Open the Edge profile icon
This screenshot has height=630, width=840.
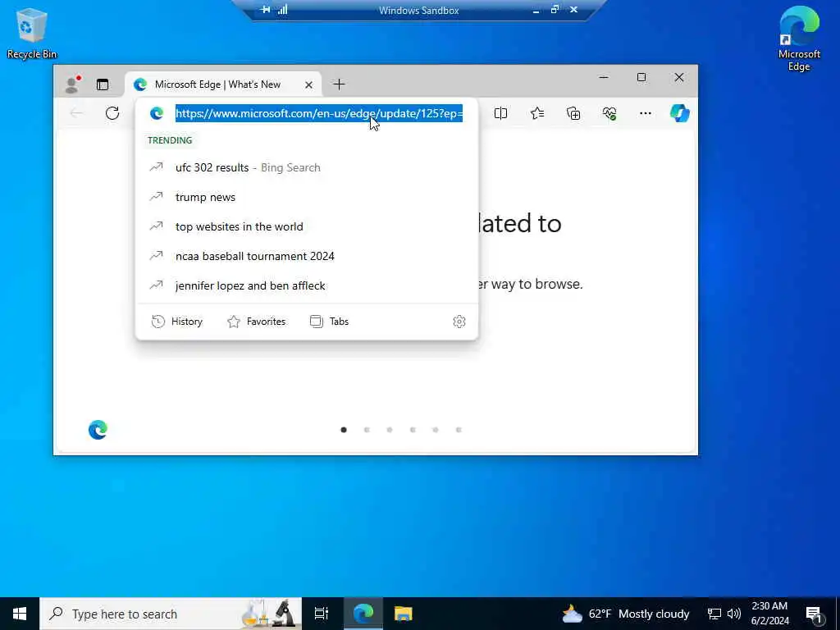tap(72, 84)
